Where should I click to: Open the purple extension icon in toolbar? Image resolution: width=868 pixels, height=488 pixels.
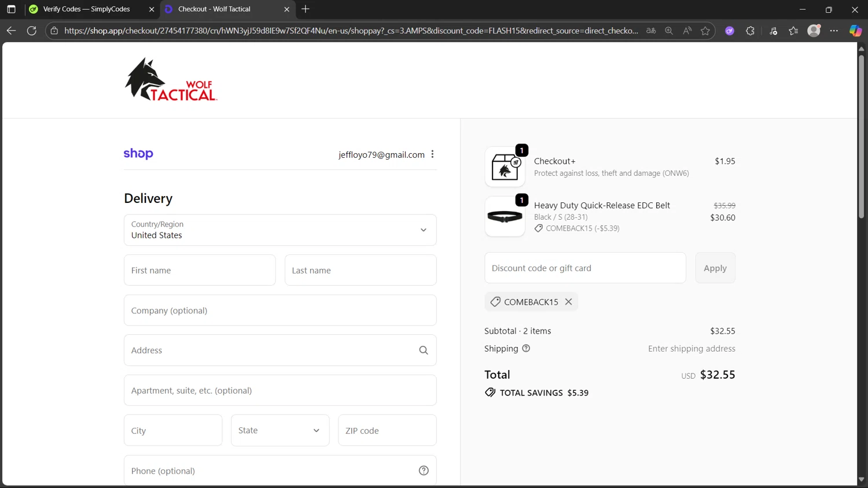click(x=730, y=31)
